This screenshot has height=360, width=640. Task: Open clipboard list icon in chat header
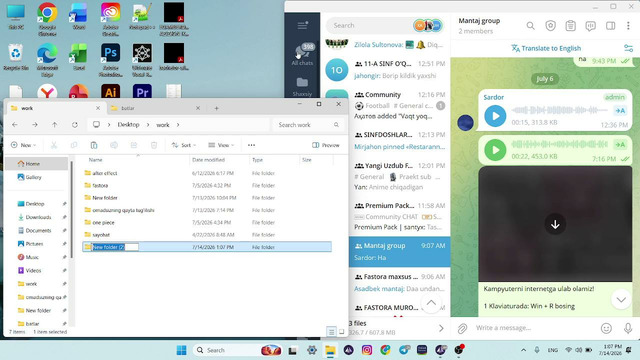point(570,26)
